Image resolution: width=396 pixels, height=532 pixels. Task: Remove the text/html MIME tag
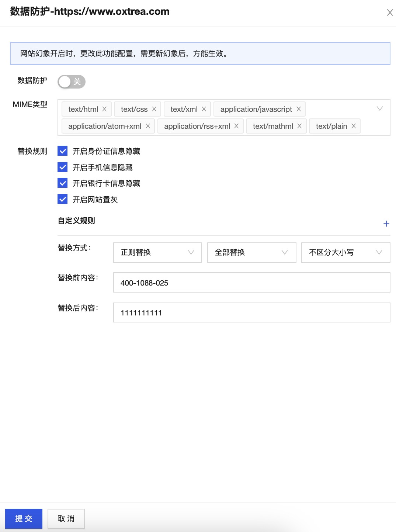[104, 109]
